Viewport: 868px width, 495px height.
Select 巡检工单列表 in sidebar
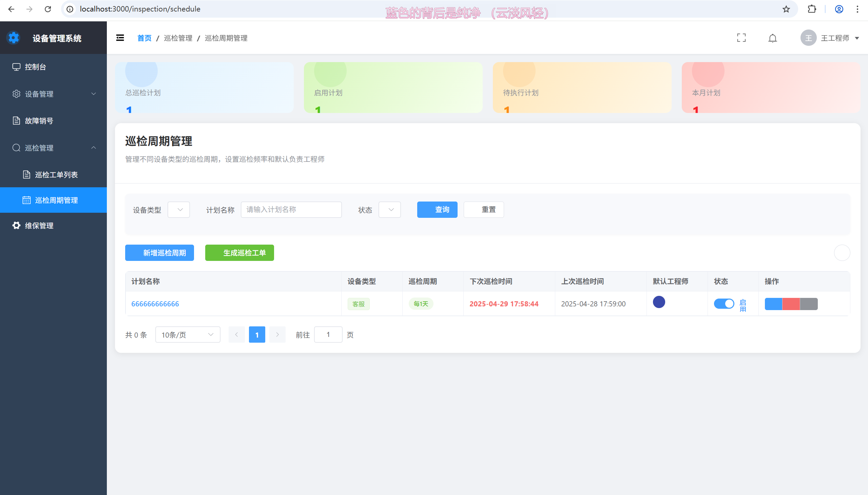pos(56,174)
